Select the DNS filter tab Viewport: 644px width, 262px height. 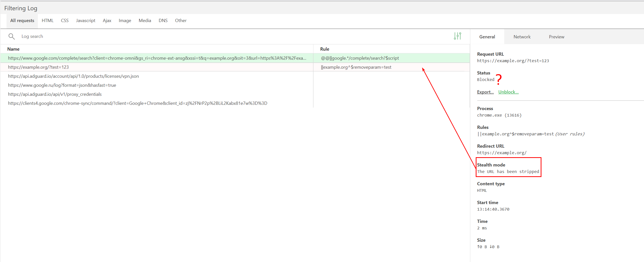tap(163, 21)
